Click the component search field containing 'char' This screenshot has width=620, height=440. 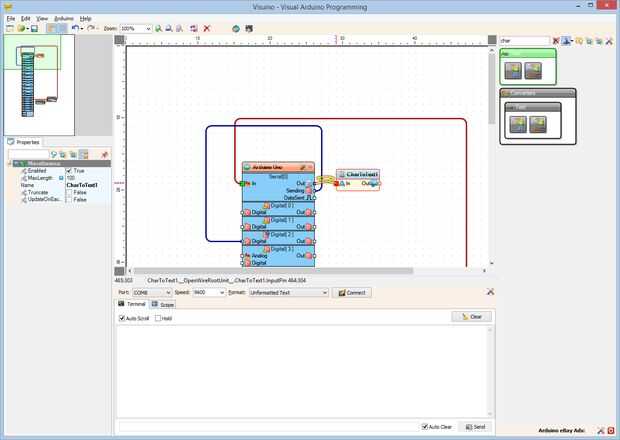525,41
